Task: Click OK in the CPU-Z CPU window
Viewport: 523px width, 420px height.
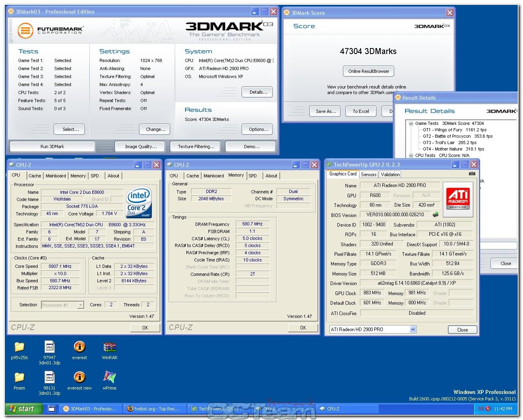Action: (145, 328)
